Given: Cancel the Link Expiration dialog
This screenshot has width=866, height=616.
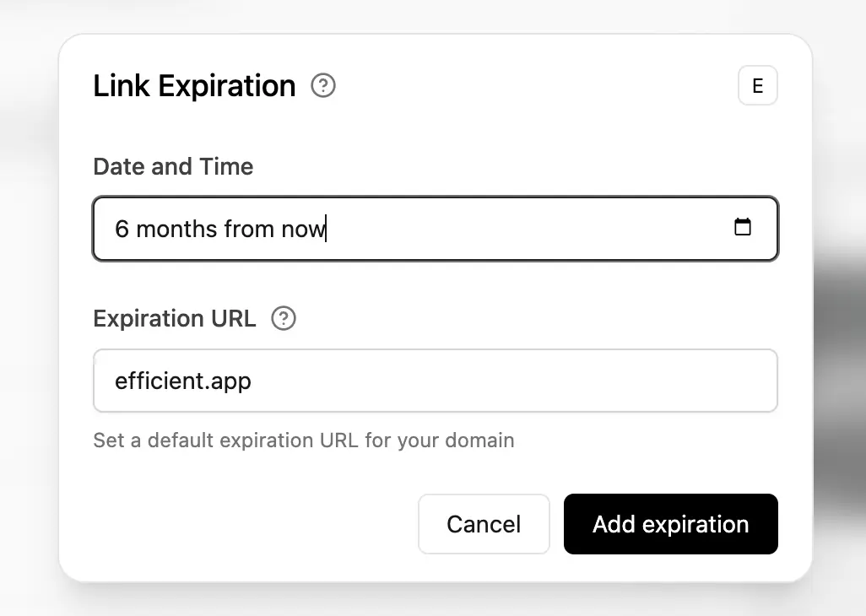Looking at the screenshot, I should (x=484, y=524).
